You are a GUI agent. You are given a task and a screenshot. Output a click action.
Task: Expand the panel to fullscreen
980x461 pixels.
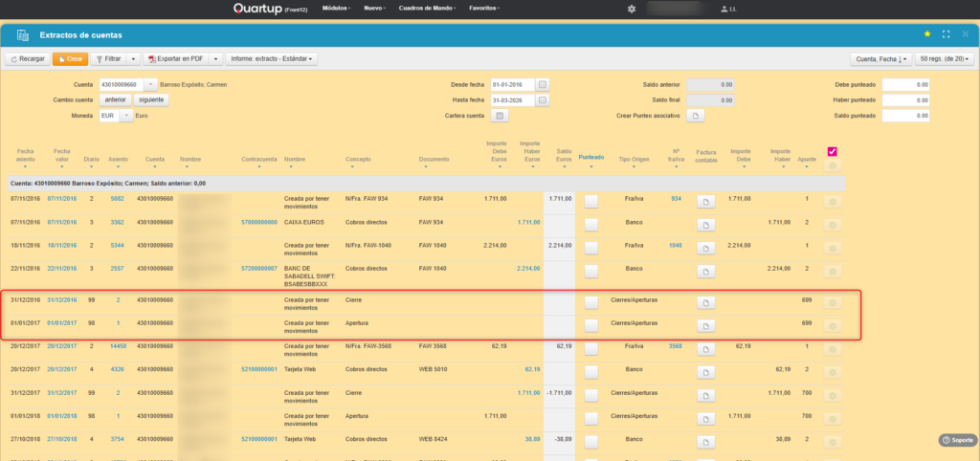click(x=946, y=34)
